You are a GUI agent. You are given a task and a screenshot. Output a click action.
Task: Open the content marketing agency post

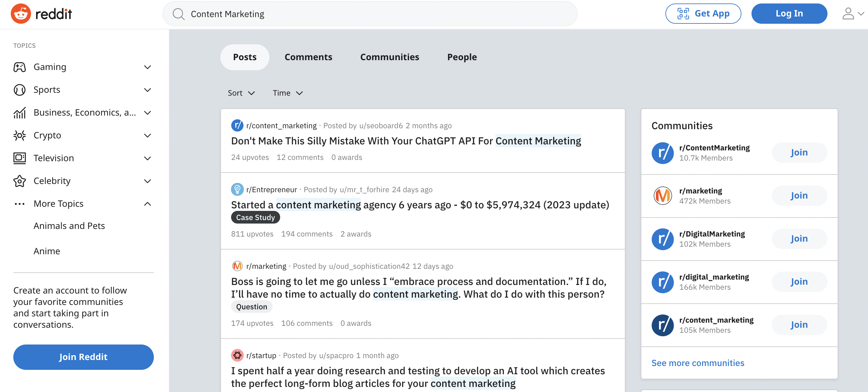(x=420, y=205)
